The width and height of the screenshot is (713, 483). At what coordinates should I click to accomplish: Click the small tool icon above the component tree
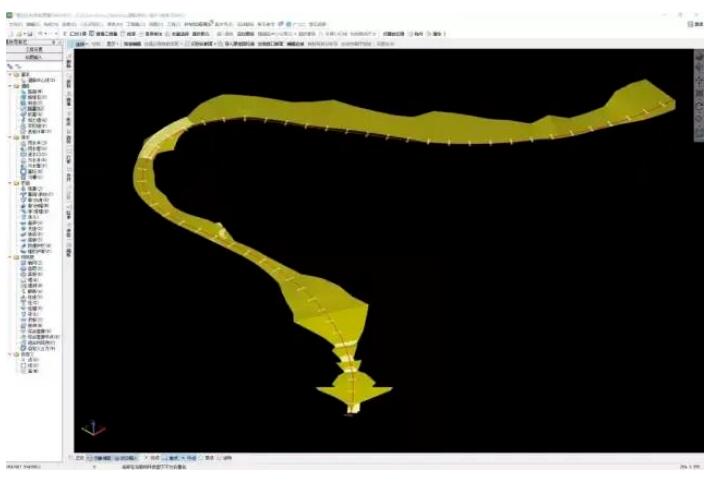[x=11, y=67]
